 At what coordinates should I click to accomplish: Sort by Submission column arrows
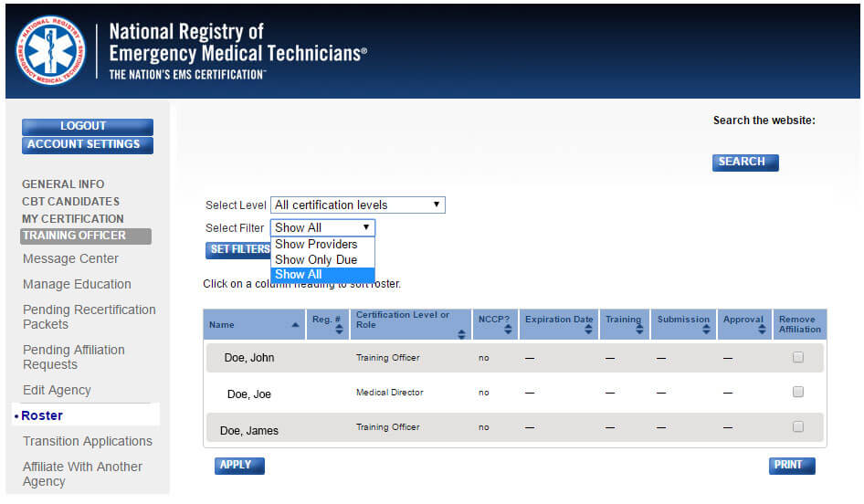(706, 329)
